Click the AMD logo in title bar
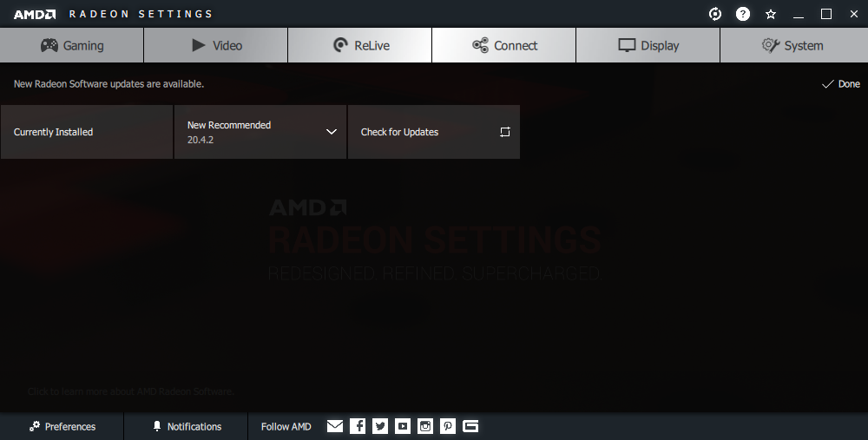868x440 pixels. tap(35, 15)
